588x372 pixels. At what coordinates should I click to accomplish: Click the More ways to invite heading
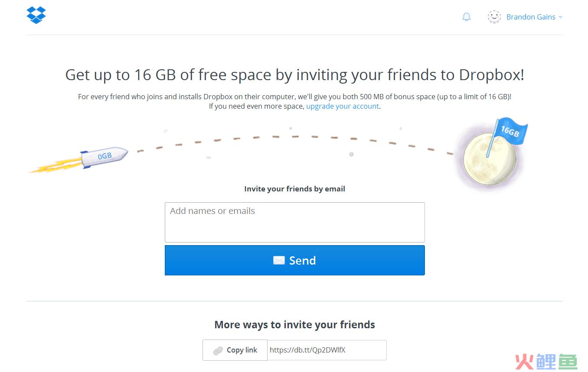[x=295, y=325]
